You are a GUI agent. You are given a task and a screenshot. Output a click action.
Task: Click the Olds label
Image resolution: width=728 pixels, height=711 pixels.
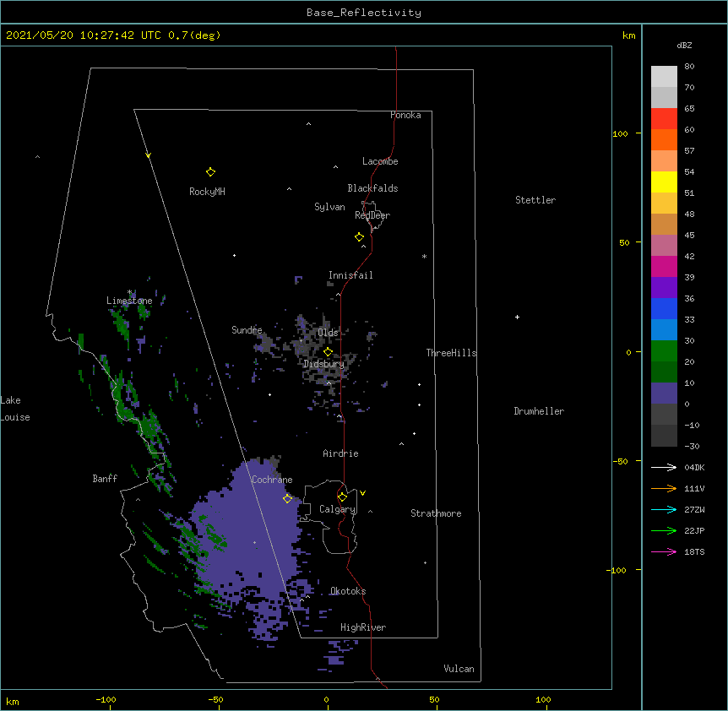tap(328, 333)
